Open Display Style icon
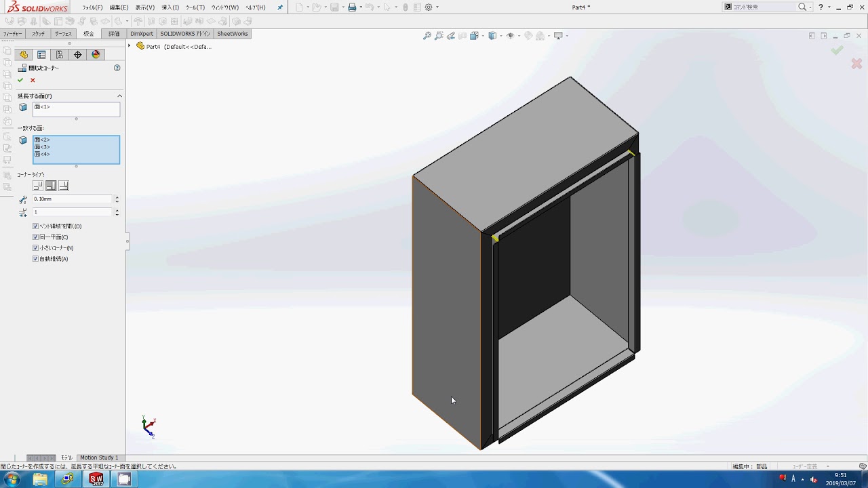This screenshot has width=868, height=488. point(492,36)
